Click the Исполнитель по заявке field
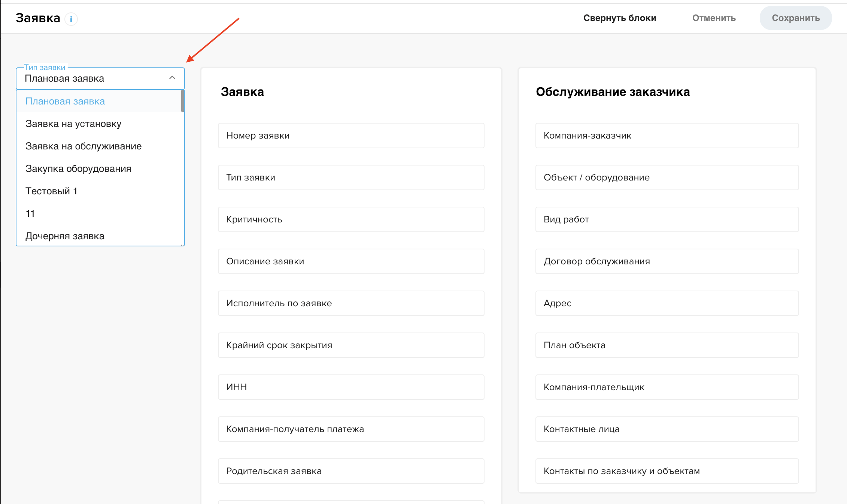This screenshot has width=847, height=504. 351,303
